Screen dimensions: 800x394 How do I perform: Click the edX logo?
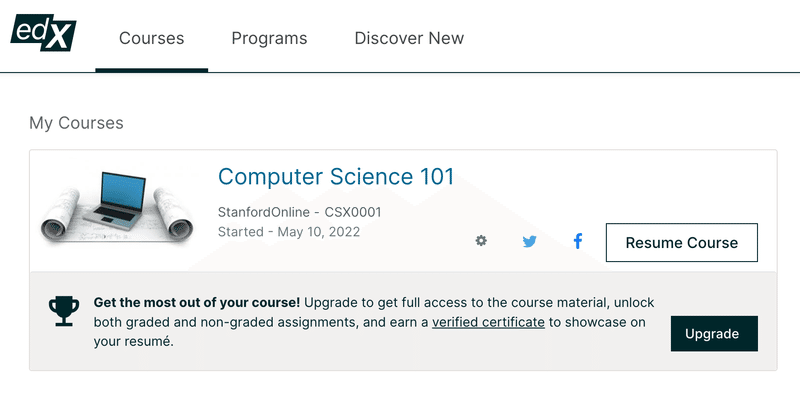click(43, 33)
